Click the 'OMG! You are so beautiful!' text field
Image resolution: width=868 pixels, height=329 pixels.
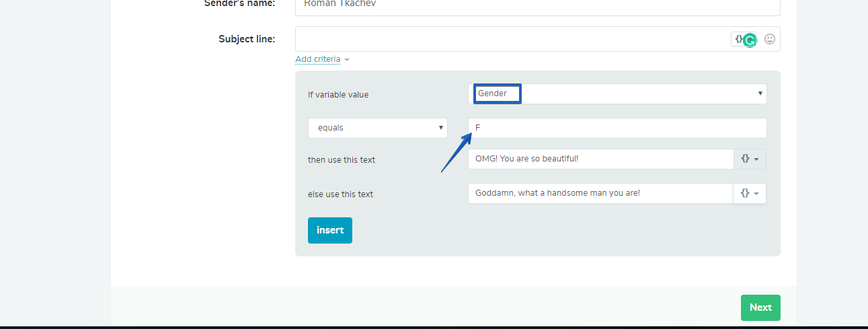(600, 159)
